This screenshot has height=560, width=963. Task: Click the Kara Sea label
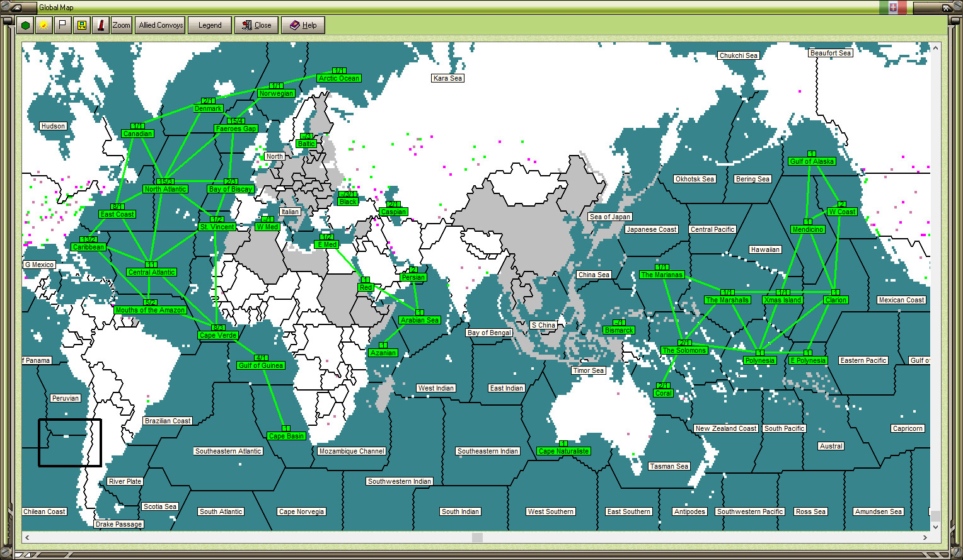[447, 78]
